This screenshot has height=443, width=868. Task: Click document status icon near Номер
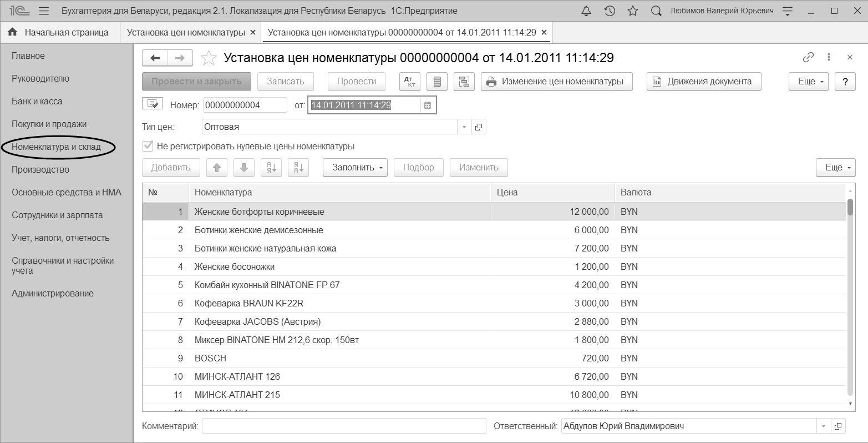[x=153, y=104]
